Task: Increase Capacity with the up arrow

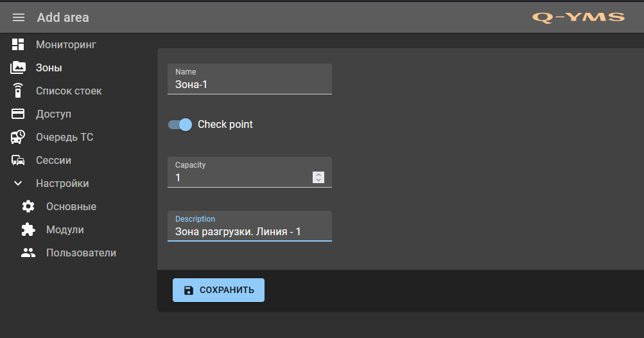Action: pyautogui.click(x=318, y=175)
